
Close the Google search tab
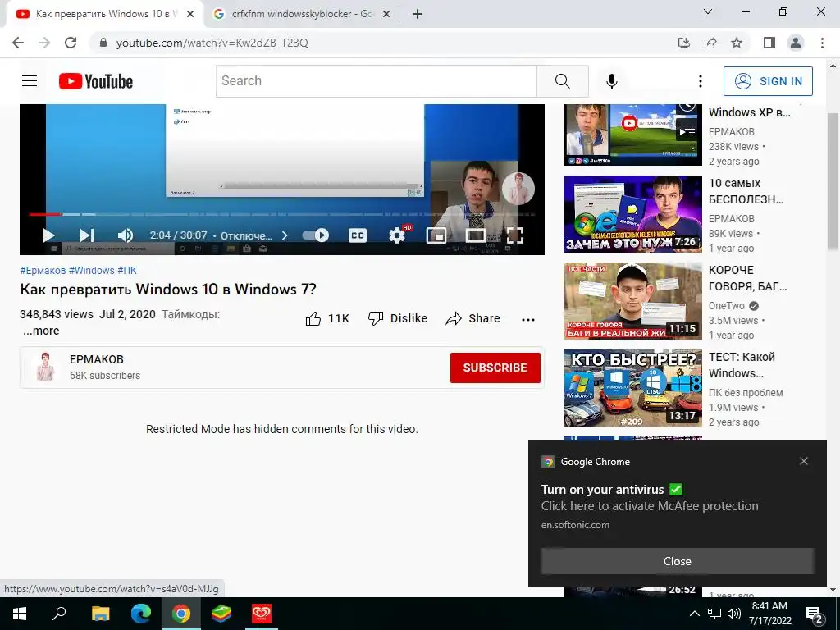pyautogui.click(x=386, y=15)
